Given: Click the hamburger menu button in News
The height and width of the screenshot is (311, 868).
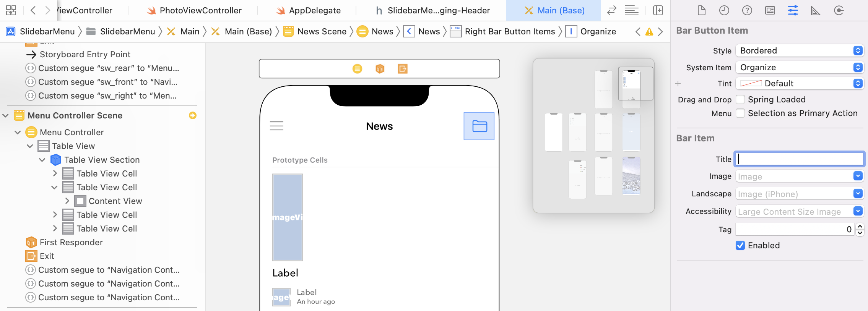Looking at the screenshot, I should (276, 126).
